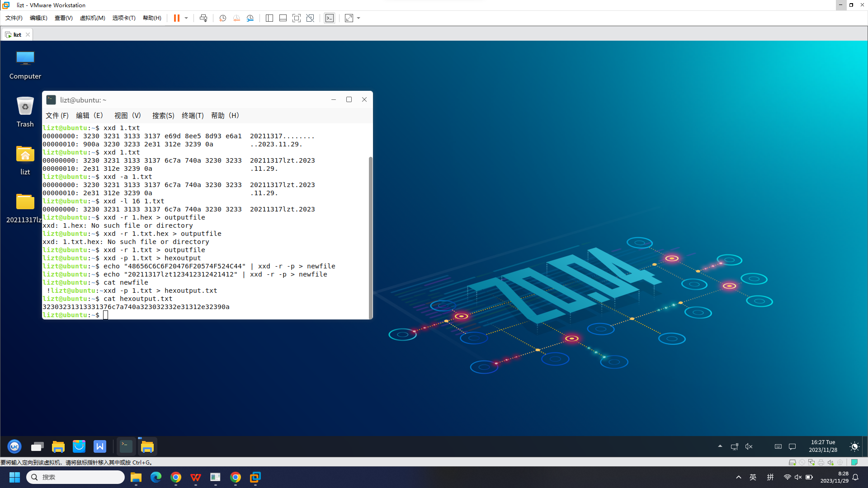Open the 虚拟机(M) menu
This screenshot has height=488, width=868.
(92, 18)
